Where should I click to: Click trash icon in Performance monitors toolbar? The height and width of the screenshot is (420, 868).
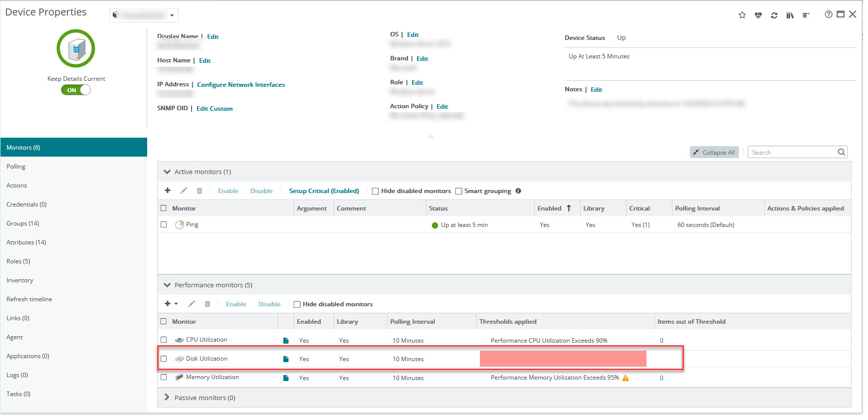pos(208,304)
